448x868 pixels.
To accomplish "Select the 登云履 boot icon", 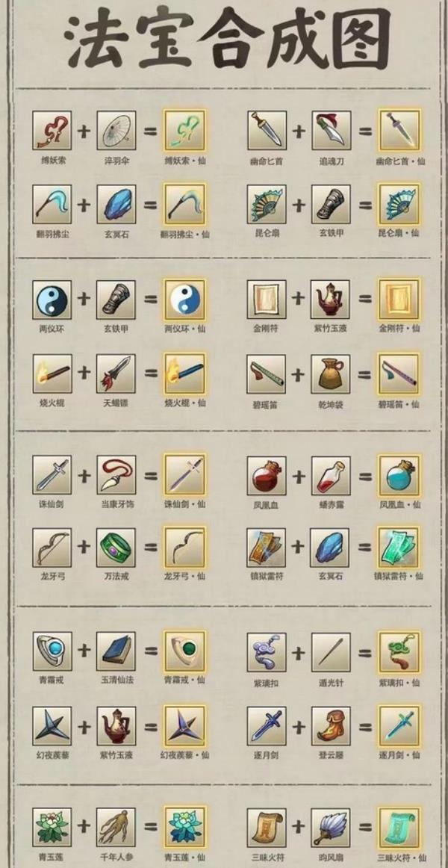I will [x=331, y=726].
